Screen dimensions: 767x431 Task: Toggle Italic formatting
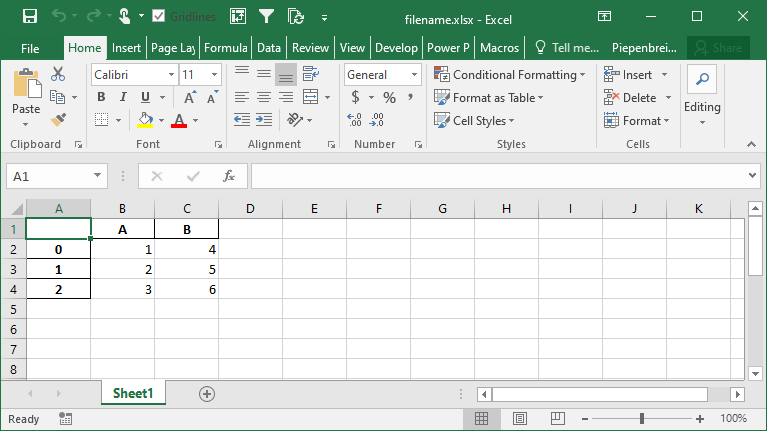tap(123, 97)
